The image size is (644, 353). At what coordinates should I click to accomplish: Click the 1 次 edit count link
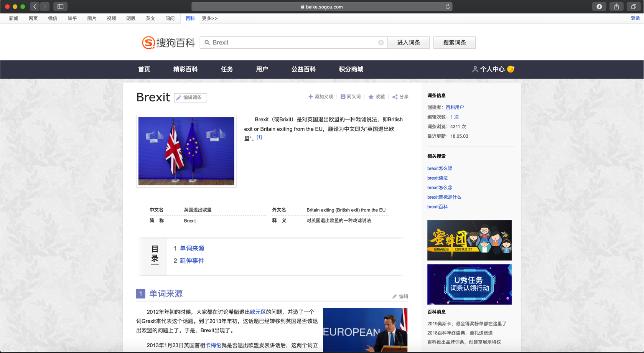pos(455,117)
